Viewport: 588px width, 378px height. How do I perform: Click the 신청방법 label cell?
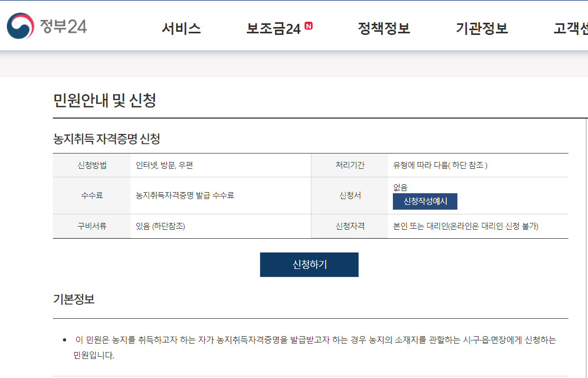point(92,165)
